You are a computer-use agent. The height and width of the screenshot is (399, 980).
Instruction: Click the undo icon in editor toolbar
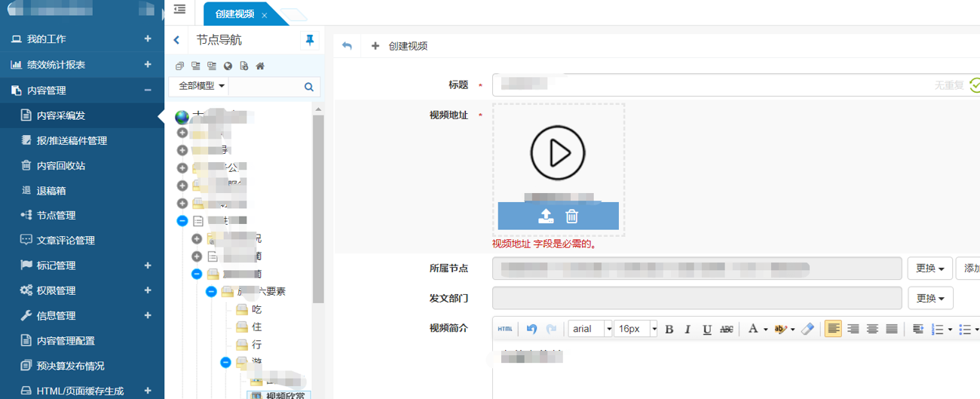click(531, 329)
